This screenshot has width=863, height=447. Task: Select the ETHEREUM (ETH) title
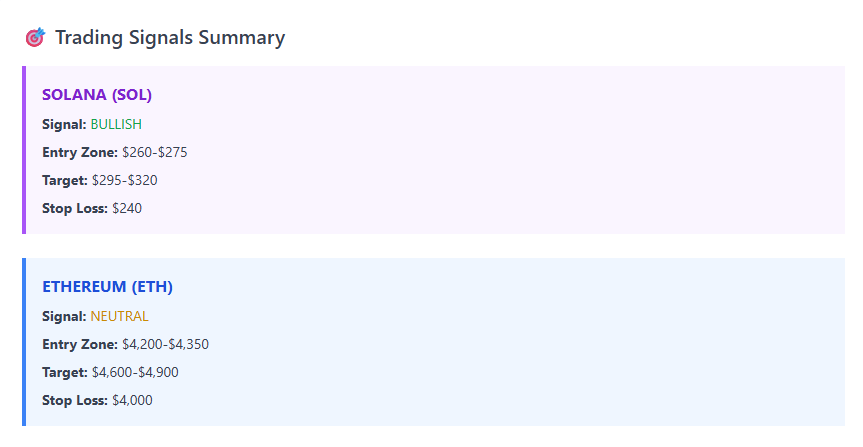point(108,287)
